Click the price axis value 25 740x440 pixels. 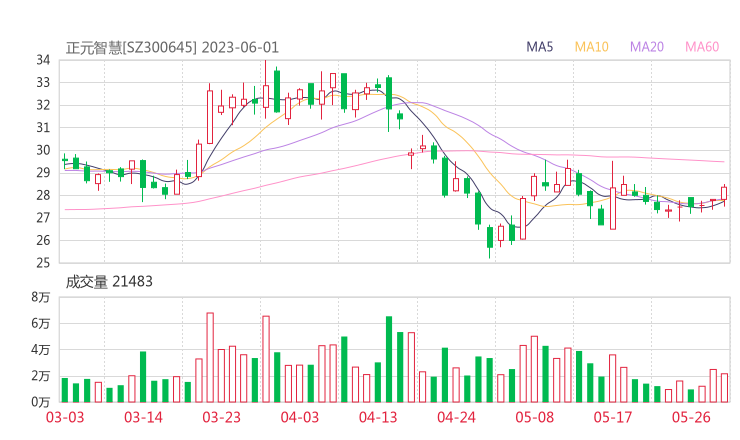point(43,262)
